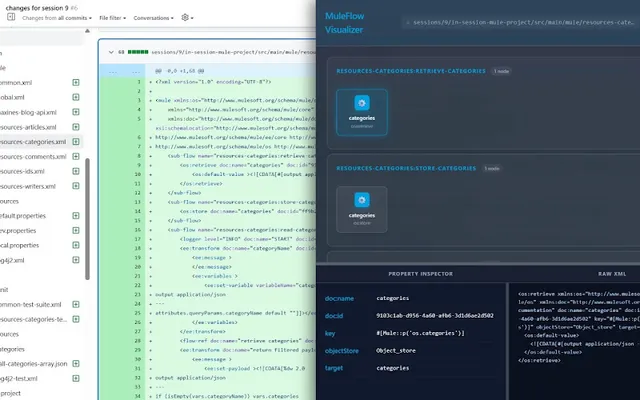Click the target property value "categories"

[393, 368]
